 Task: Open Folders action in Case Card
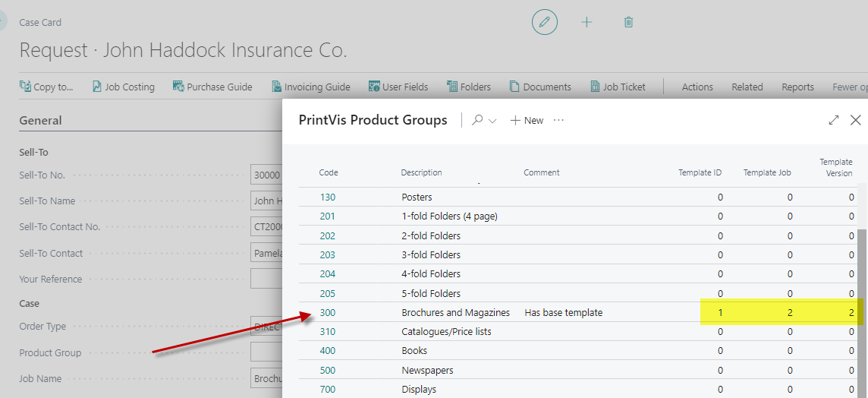pyautogui.click(x=469, y=87)
